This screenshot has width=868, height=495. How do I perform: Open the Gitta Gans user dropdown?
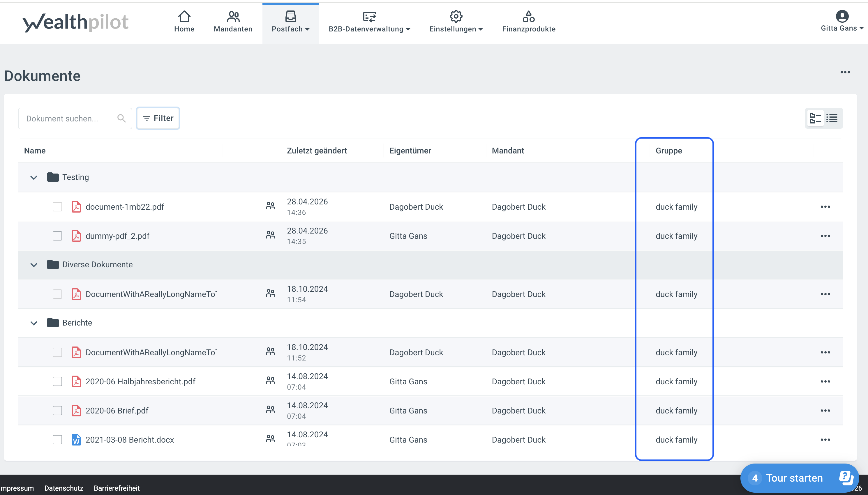[x=842, y=21]
